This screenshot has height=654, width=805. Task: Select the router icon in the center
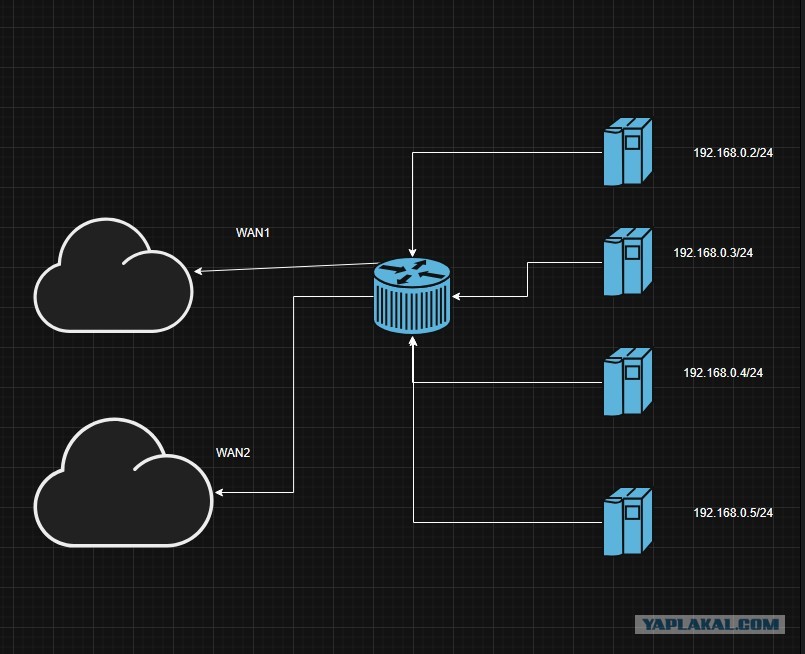412,296
